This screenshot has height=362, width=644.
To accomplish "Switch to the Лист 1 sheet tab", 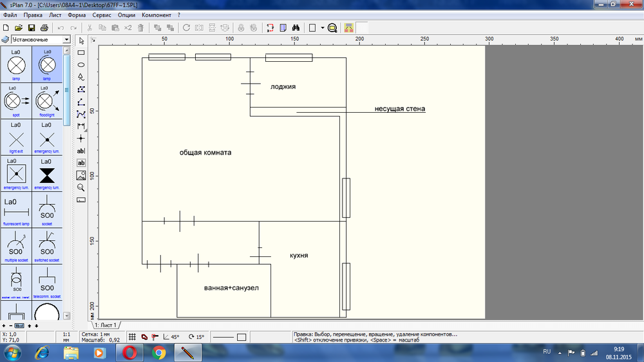I will coord(106,325).
